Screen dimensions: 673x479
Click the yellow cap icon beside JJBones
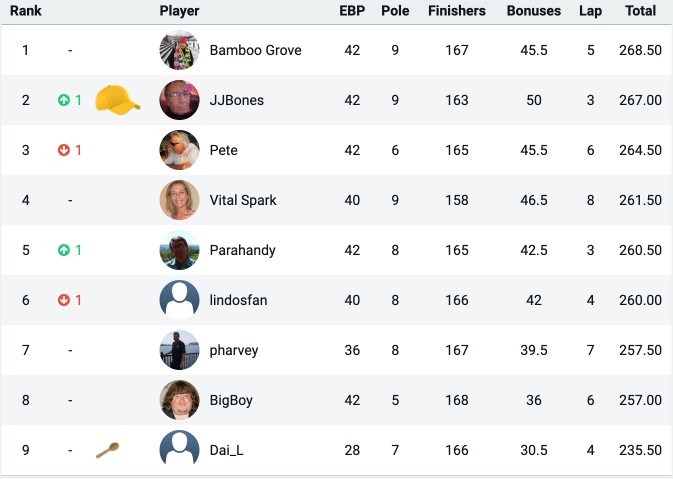pos(118,100)
